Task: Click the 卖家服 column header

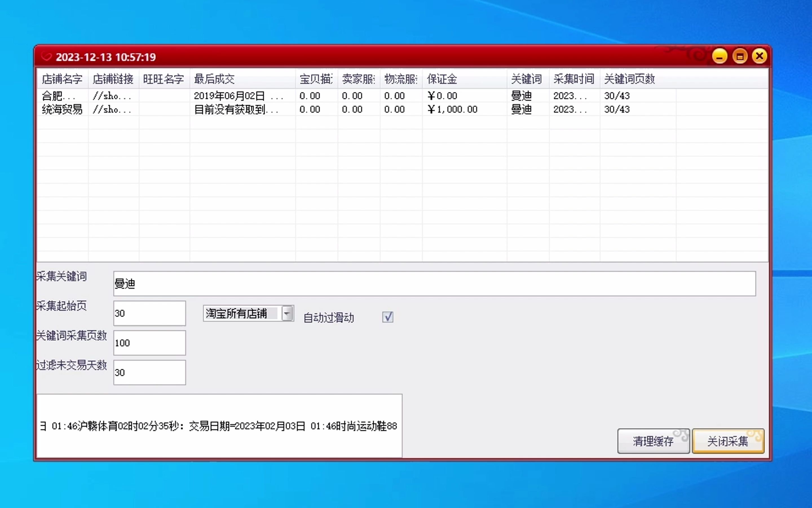Action: (x=359, y=79)
